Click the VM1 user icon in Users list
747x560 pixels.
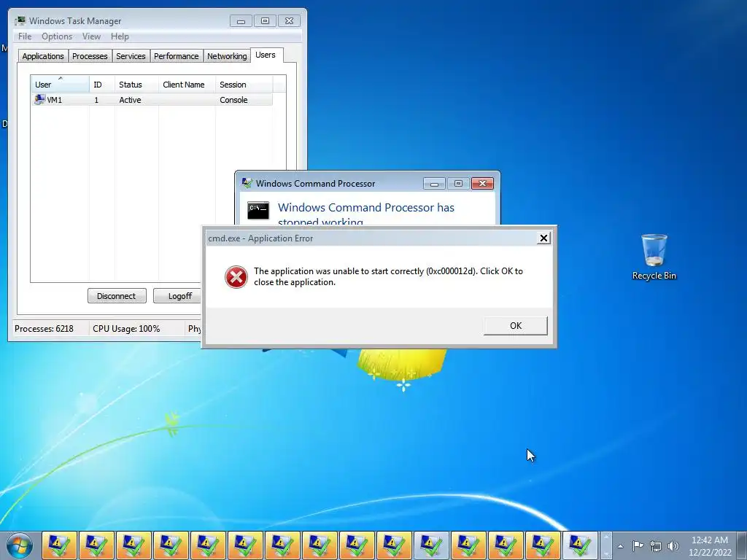[x=39, y=99]
